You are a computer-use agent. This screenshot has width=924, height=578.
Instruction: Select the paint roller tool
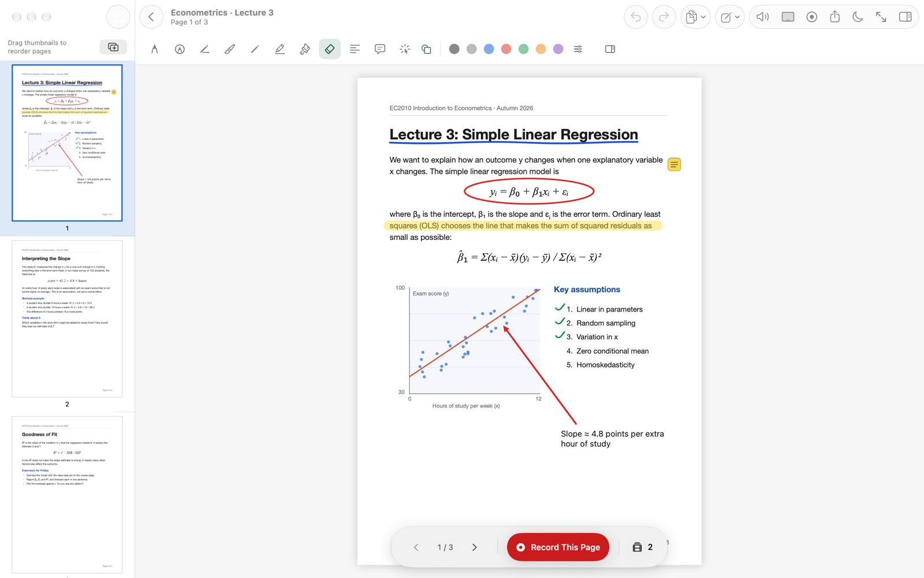point(305,49)
